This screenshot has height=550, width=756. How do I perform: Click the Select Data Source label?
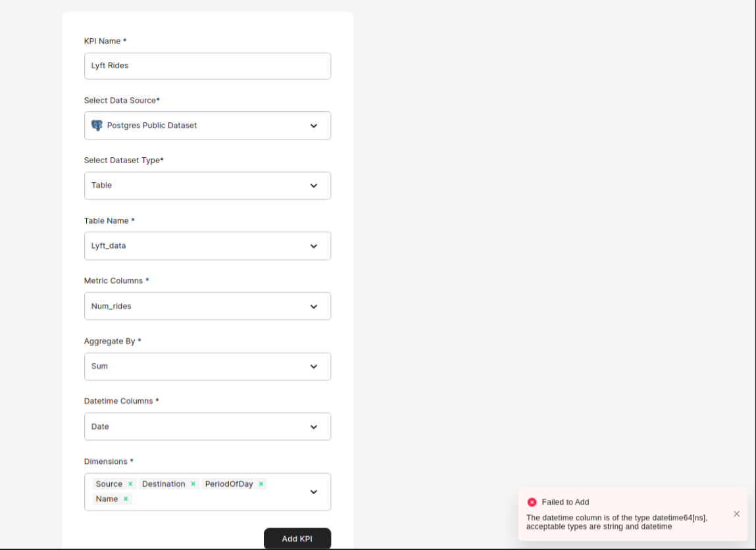point(122,100)
